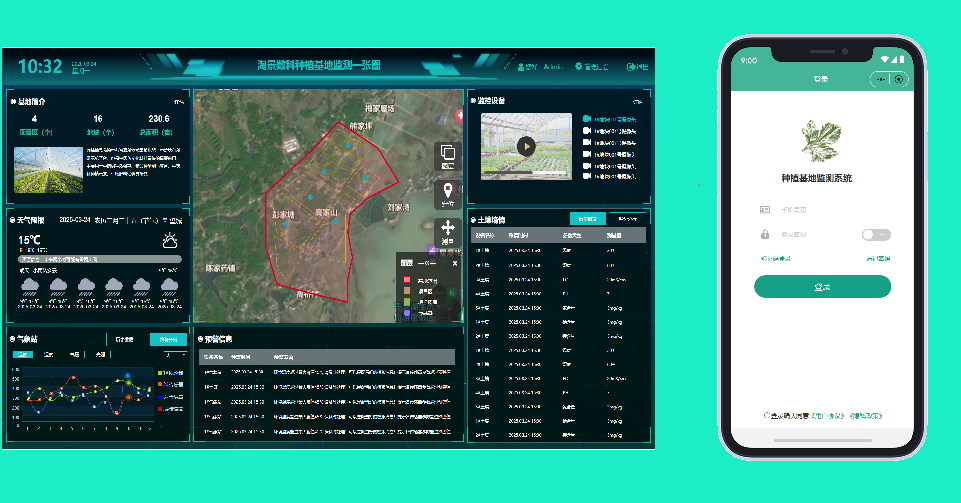
Task: Switch to the highlighted tab in 气象站 panel
Action: tap(168, 339)
